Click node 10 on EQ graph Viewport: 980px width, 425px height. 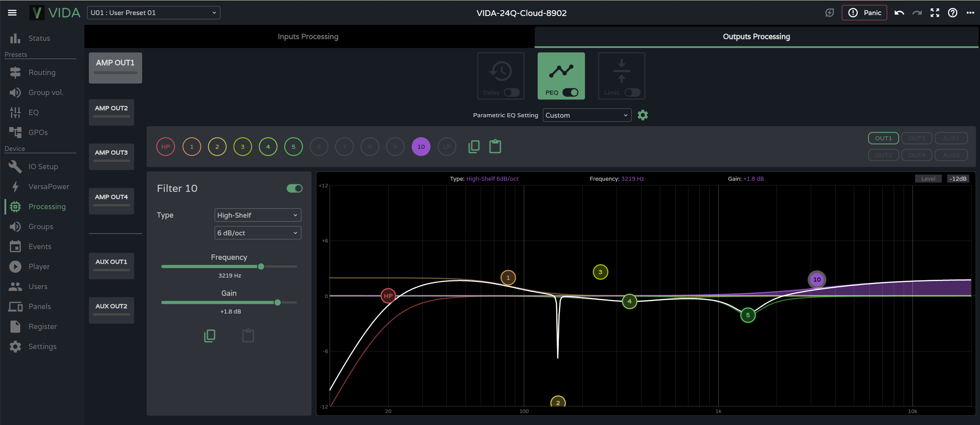click(817, 279)
